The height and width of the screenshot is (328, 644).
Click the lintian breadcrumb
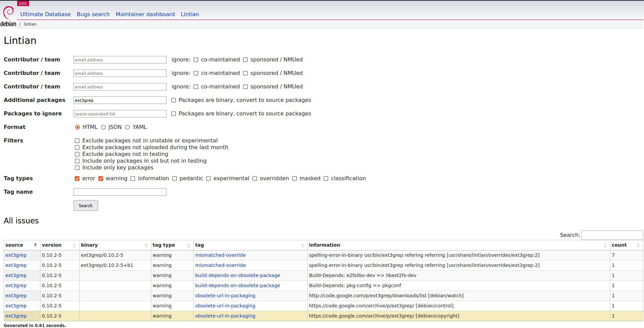tap(30, 24)
